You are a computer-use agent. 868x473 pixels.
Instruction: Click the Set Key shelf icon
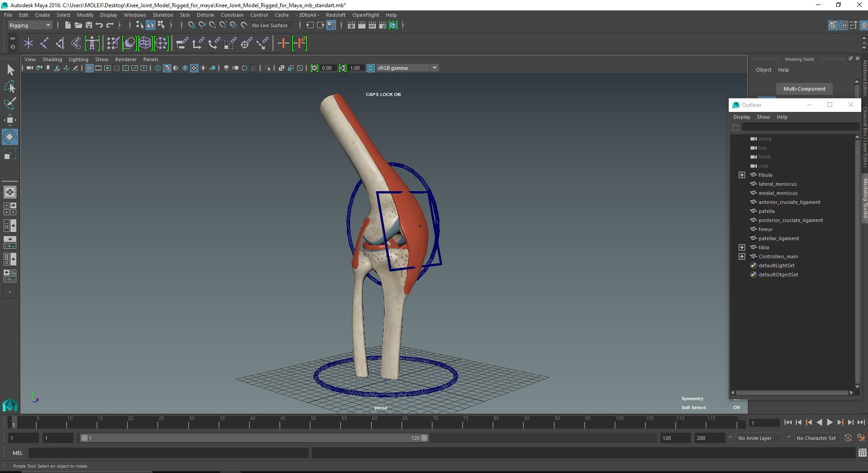point(283,43)
